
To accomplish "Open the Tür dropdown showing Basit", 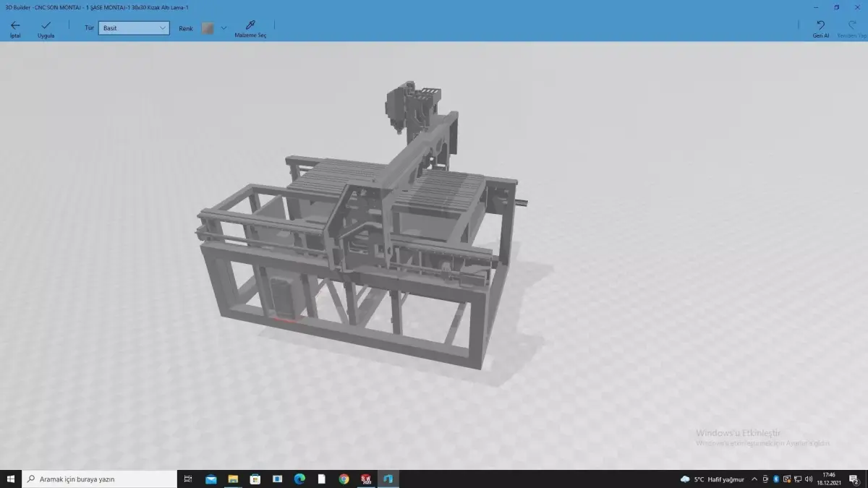I will pyautogui.click(x=133, y=27).
